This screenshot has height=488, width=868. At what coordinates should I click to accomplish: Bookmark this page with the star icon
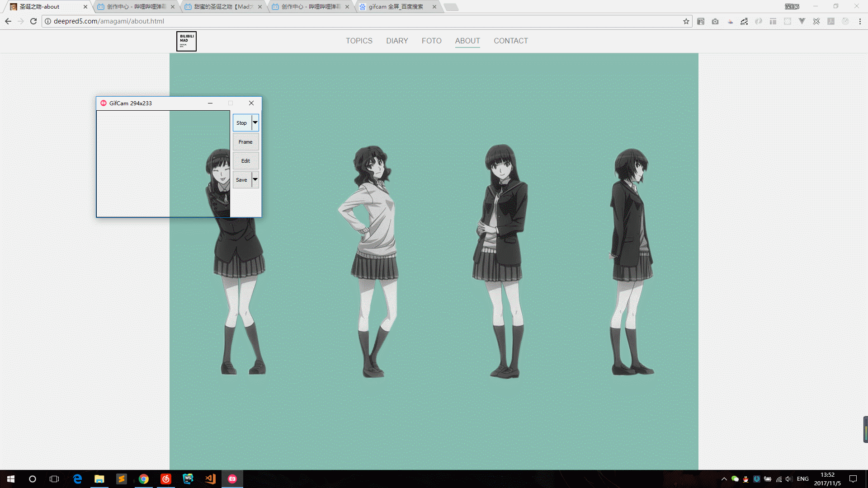[686, 21]
